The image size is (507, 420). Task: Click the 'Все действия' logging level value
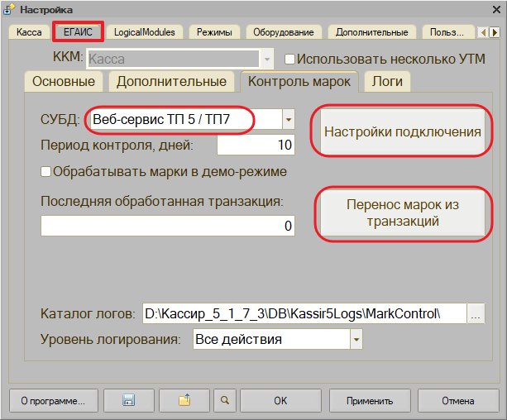point(239,339)
